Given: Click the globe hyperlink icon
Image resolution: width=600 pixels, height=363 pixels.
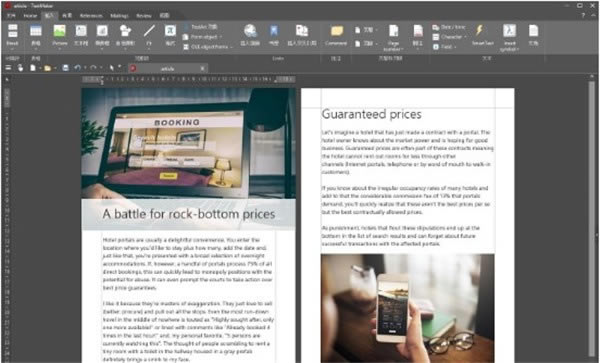Looking at the screenshot, I should 250,35.
